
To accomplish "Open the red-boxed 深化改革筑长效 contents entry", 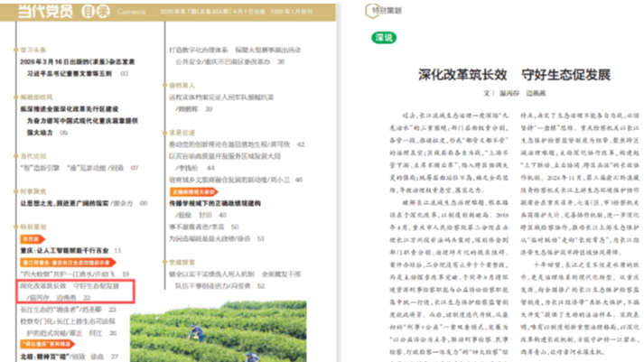I will pyautogui.click(x=76, y=292).
